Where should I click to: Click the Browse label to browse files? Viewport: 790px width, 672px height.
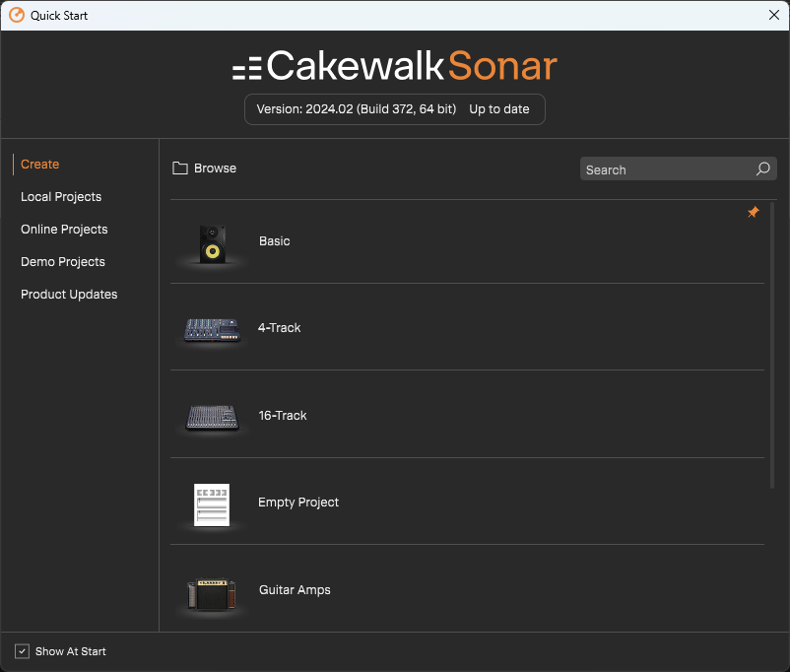(215, 168)
